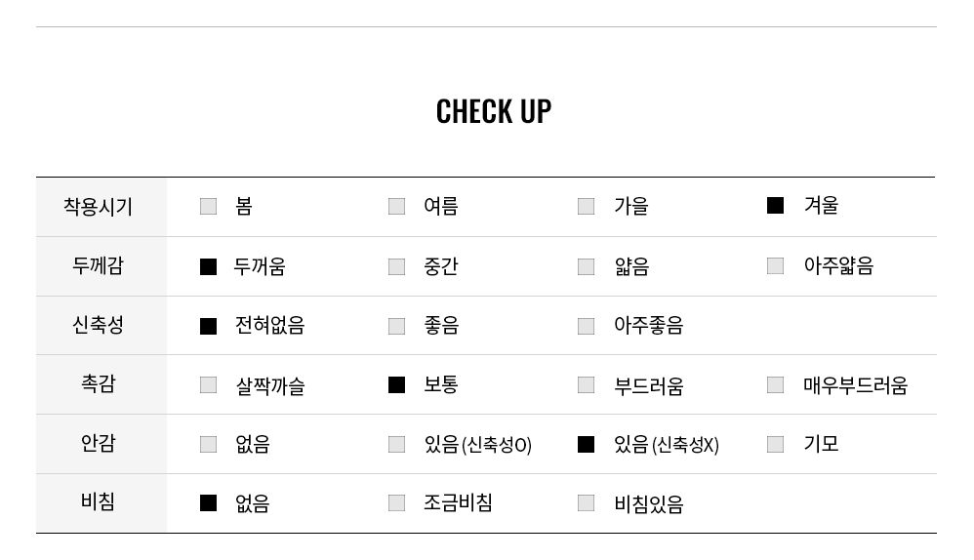Select the 기모 lining checkbox
Viewport: 974px width, 560px height.
(775, 444)
